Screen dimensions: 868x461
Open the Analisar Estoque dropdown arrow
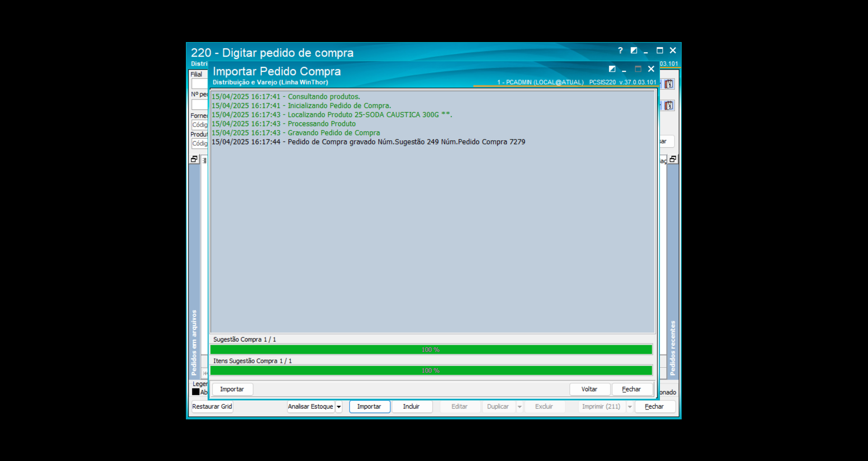[339, 407]
